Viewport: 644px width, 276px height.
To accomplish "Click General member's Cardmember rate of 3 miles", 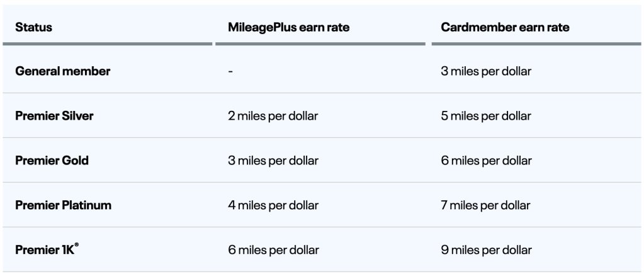I will pos(486,71).
